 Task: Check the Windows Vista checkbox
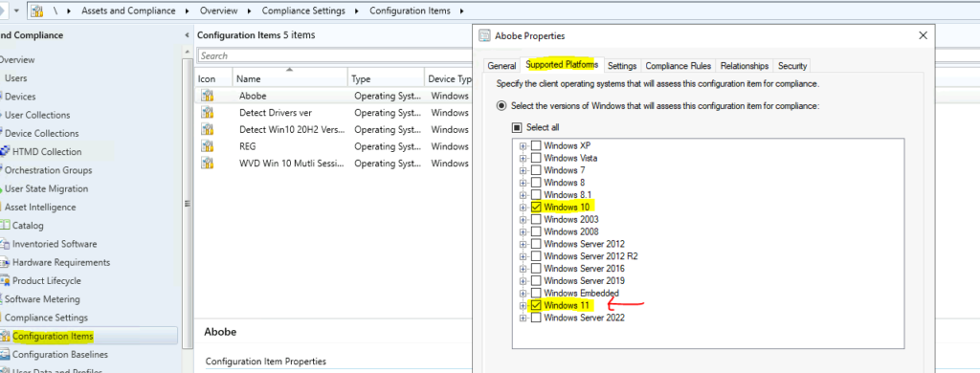pyautogui.click(x=536, y=158)
